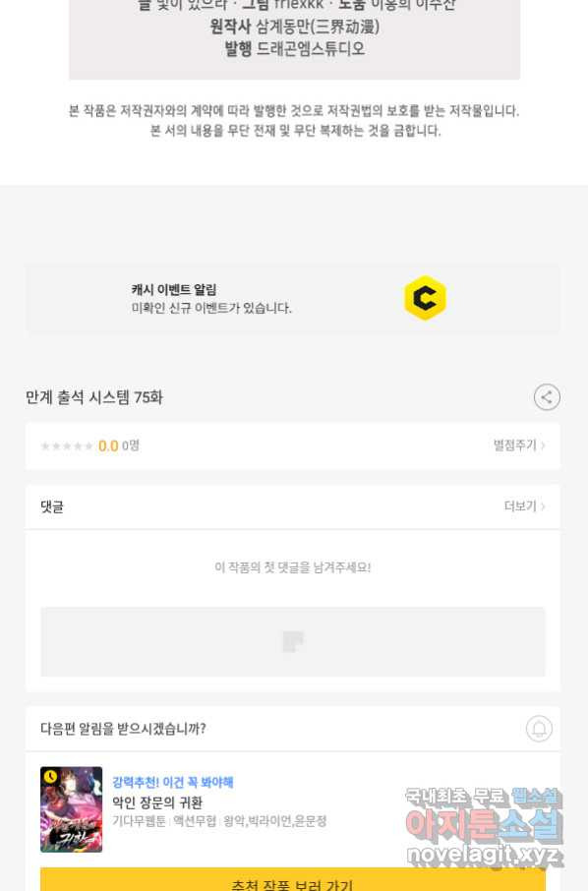Click the clock badge on cover thumbnail

50,776
